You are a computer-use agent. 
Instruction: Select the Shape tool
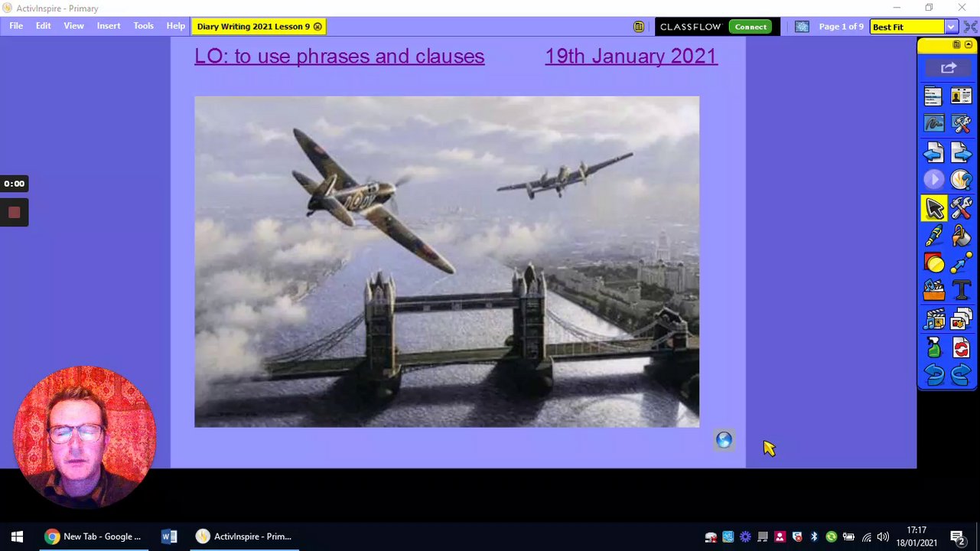click(933, 264)
